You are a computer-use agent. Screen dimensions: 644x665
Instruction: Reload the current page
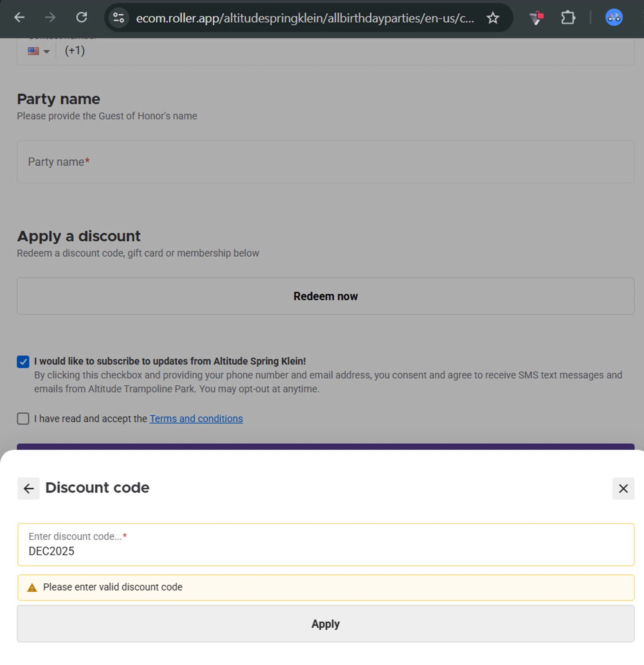pos(82,18)
